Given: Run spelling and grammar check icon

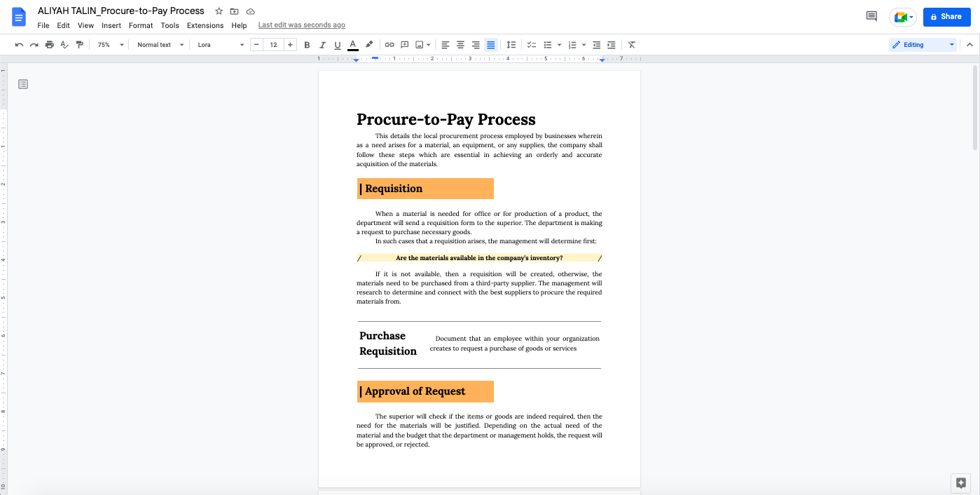Looking at the screenshot, I should [x=64, y=45].
